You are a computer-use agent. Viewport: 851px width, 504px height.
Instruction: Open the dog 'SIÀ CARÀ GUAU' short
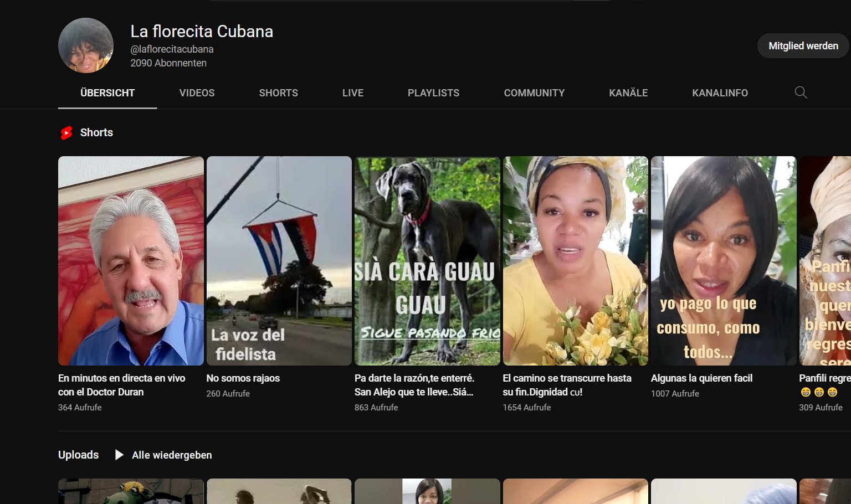coord(427,260)
